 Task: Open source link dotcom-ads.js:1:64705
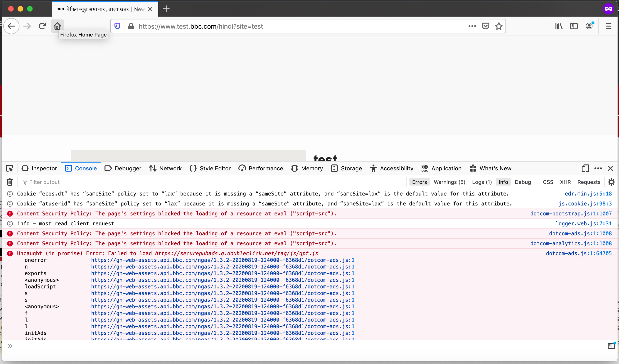579,253
